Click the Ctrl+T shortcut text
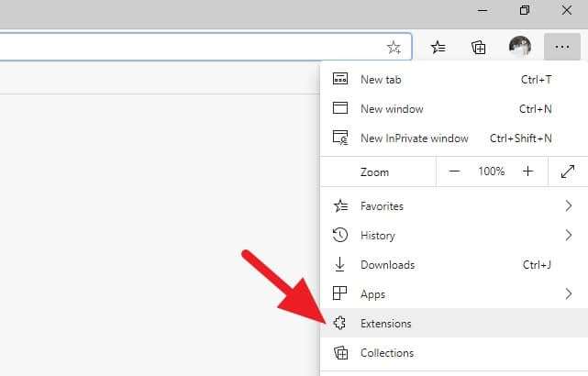The height and width of the screenshot is (376, 588). (537, 80)
